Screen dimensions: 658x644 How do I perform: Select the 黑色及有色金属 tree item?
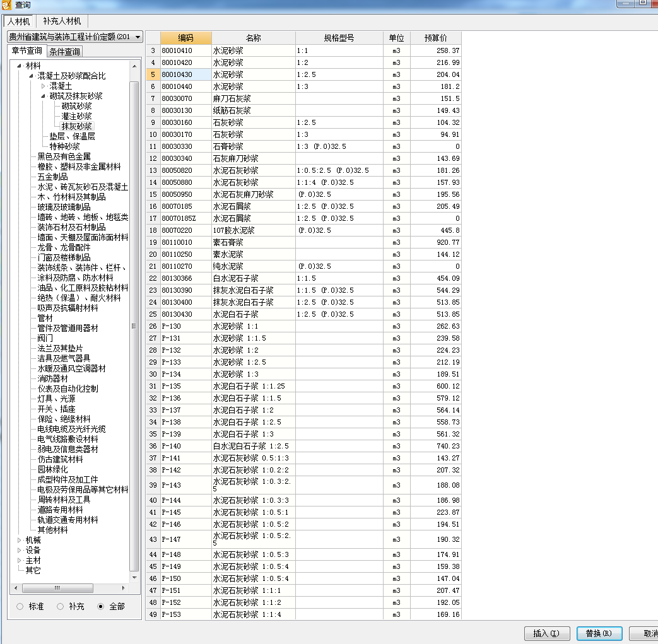click(x=64, y=156)
